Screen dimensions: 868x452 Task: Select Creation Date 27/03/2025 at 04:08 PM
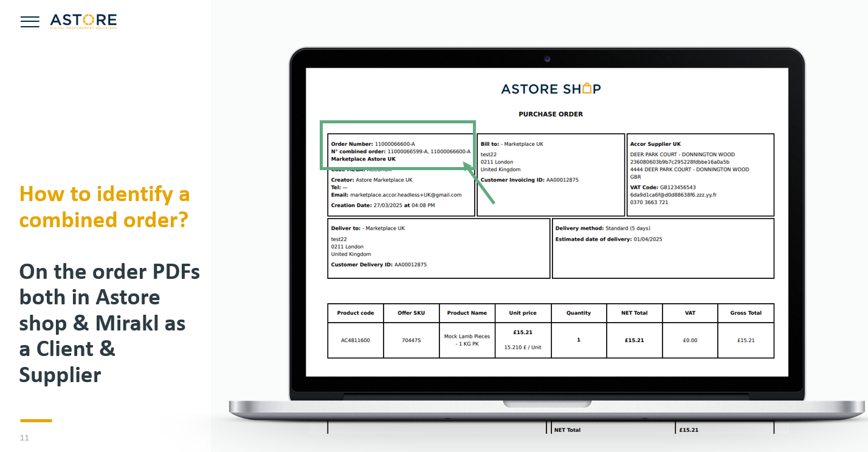[383, 205]
